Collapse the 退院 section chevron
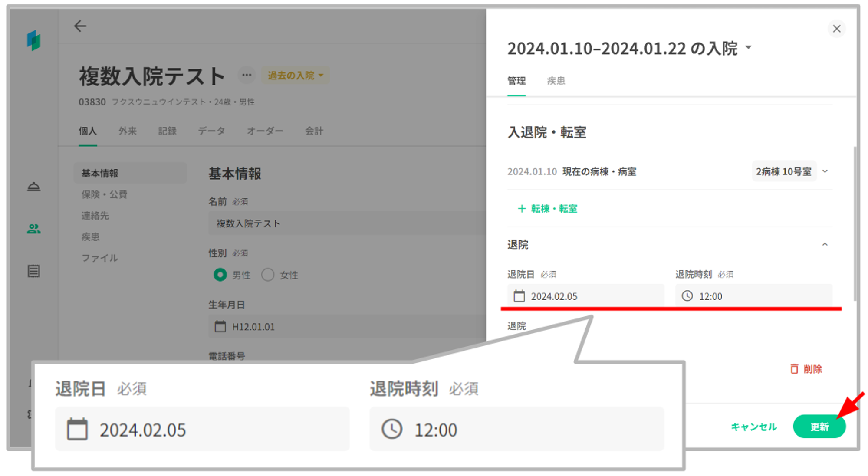868x476 pixels. click(x=825, y=245)
